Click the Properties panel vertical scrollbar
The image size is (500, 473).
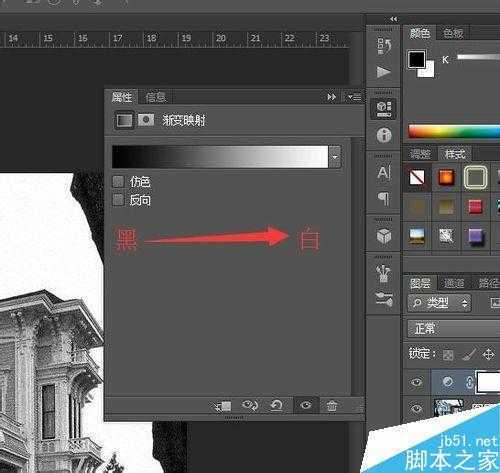click(357, 267)
